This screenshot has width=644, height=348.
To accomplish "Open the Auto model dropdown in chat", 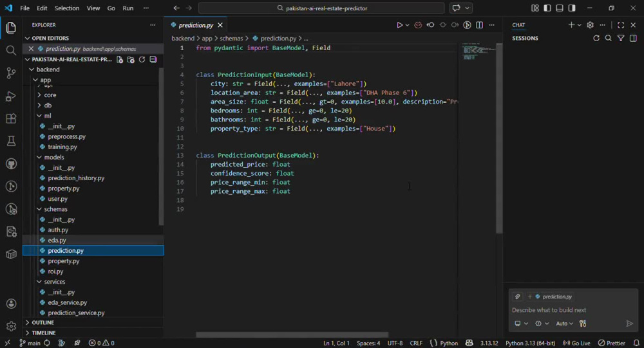I will tap(564, 324).
